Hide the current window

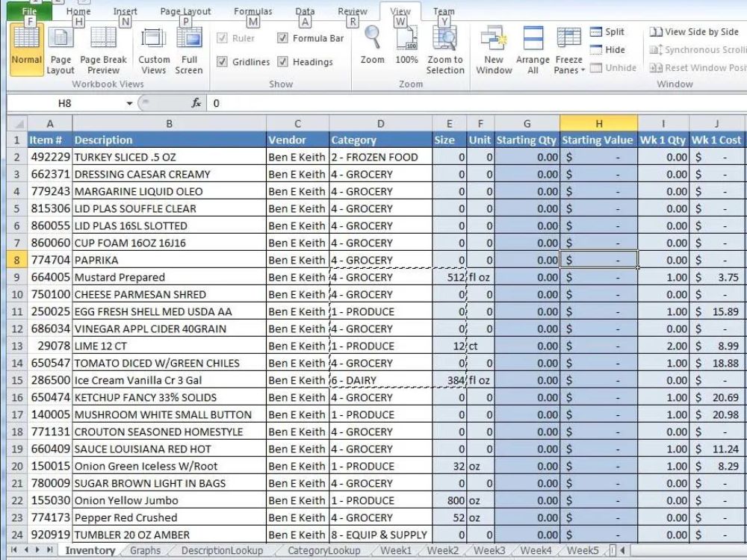click(x=607, y=49)
